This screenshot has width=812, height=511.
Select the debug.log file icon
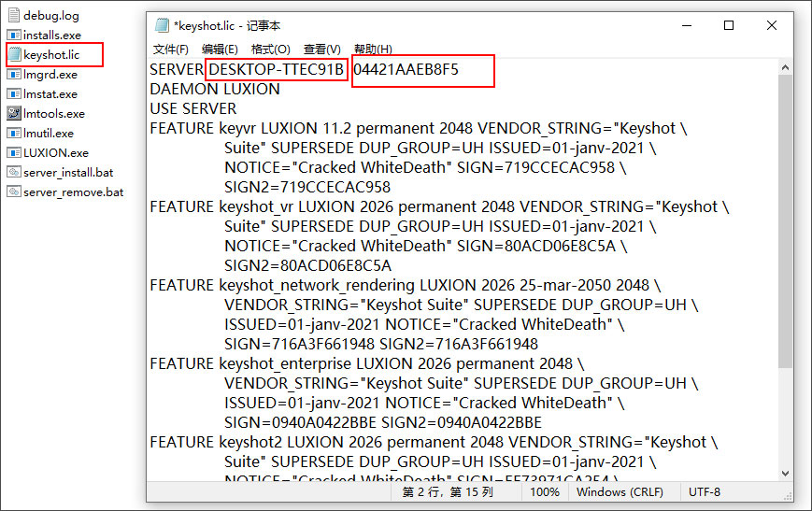pos(14,15)
